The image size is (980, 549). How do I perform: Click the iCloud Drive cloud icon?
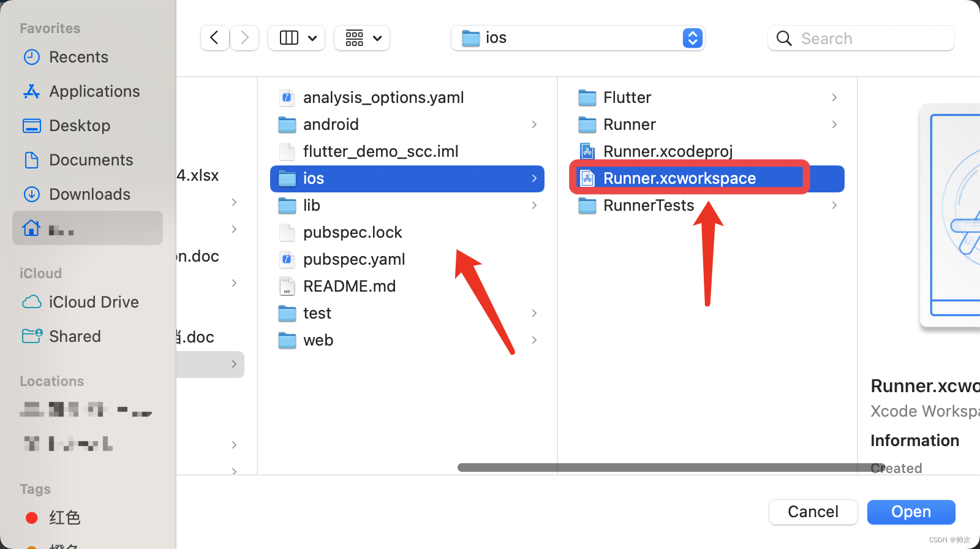point(32,302)
